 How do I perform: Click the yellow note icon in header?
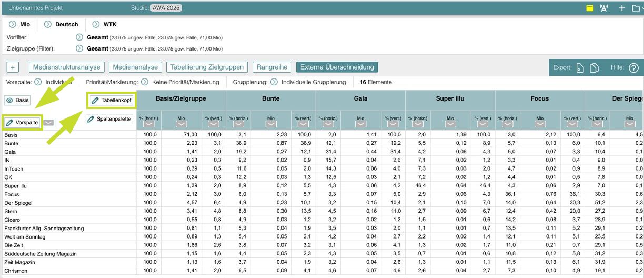pyautogui.click(x=590, y=8)
